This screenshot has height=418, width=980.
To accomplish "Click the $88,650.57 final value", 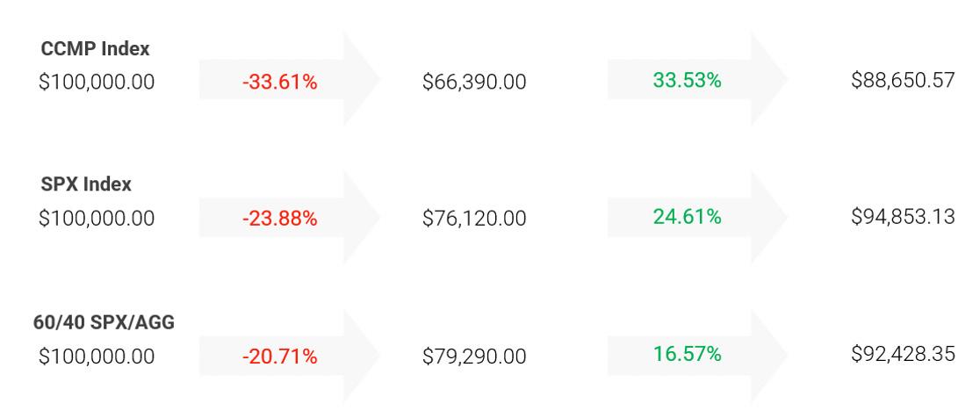I will (903, 80).
